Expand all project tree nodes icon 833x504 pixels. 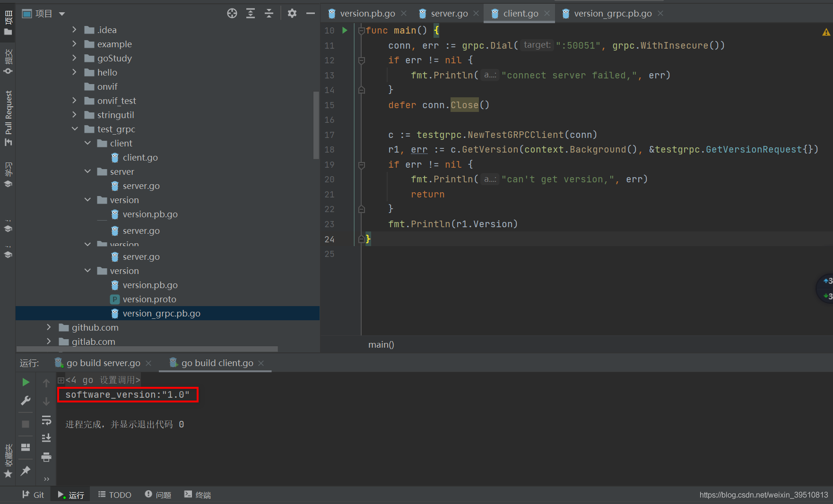coord(251,13)
